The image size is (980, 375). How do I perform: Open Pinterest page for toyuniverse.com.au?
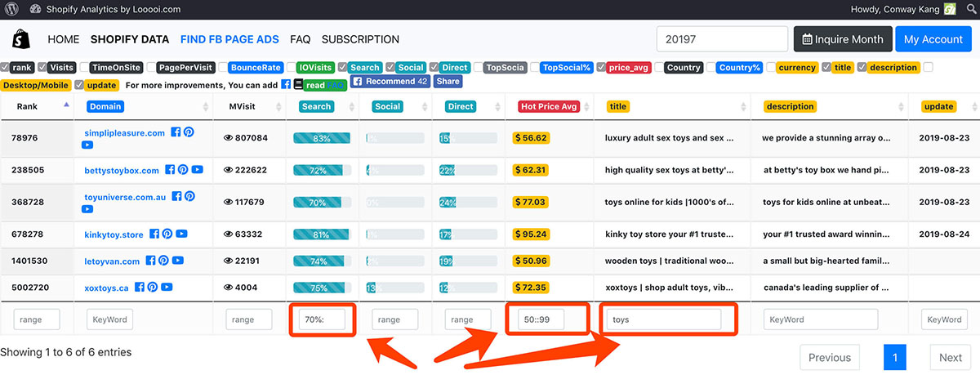point(189,197)
